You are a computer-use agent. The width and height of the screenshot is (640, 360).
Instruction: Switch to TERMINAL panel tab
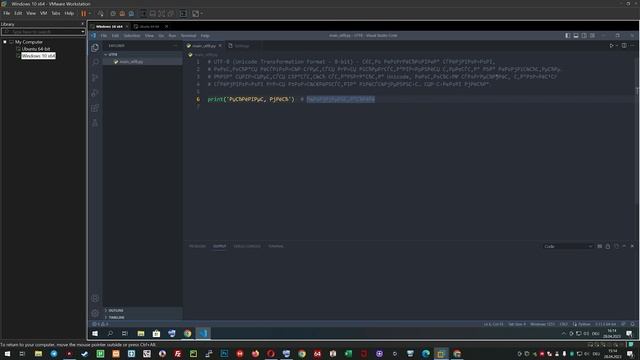click(x=276, y=246)
